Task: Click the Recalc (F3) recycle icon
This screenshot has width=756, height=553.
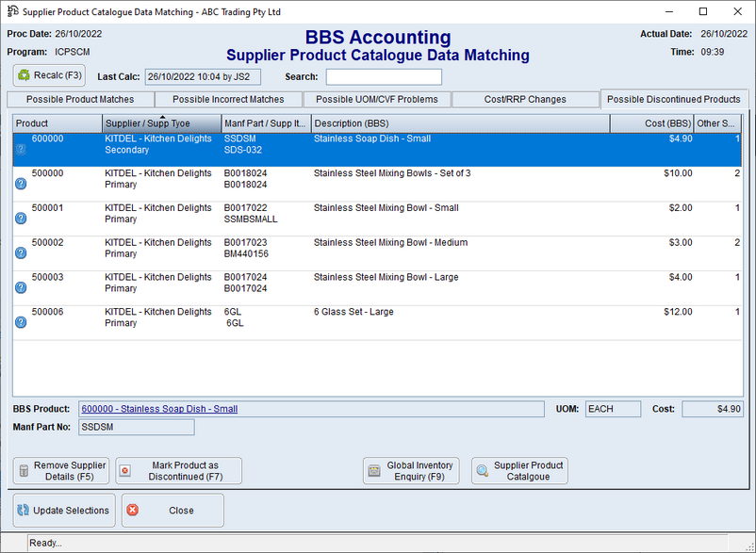Action: 25,74
